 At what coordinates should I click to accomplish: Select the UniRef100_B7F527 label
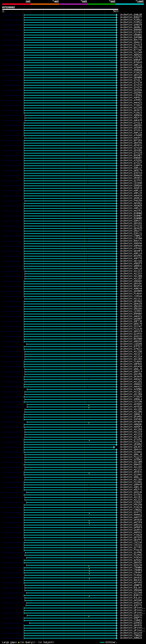click(131, 347)
